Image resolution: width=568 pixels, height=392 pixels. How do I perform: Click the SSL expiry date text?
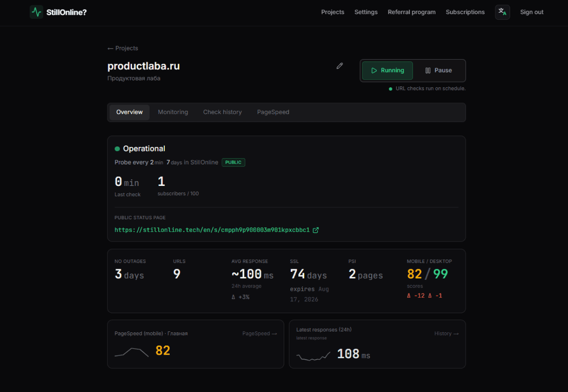[x=310, y=294]
